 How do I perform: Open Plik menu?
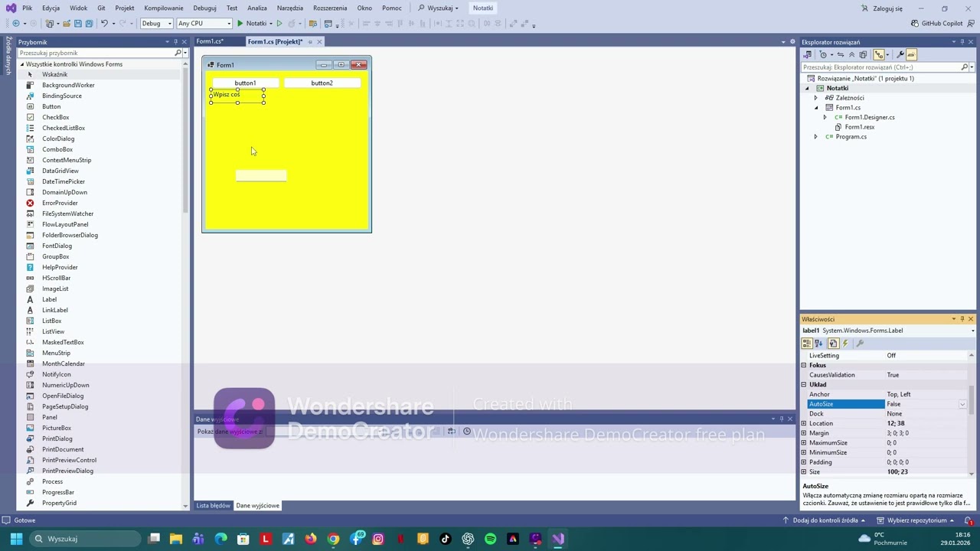(x=27, y=8)
